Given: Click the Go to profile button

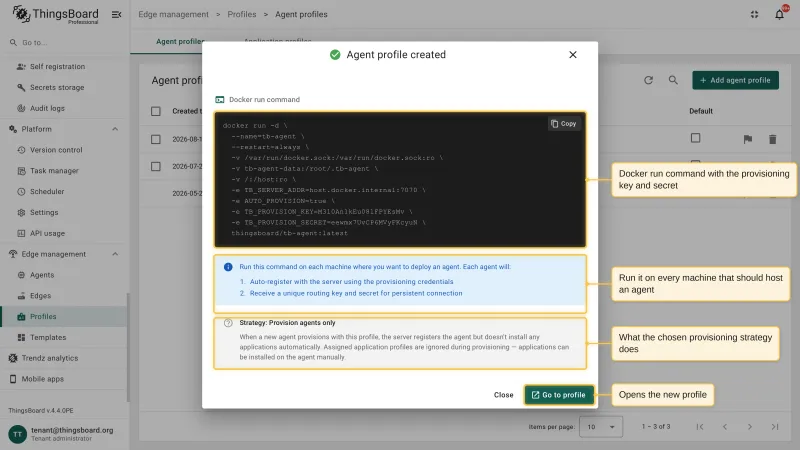Looking at the screenshot, I should tap(559, 395).
